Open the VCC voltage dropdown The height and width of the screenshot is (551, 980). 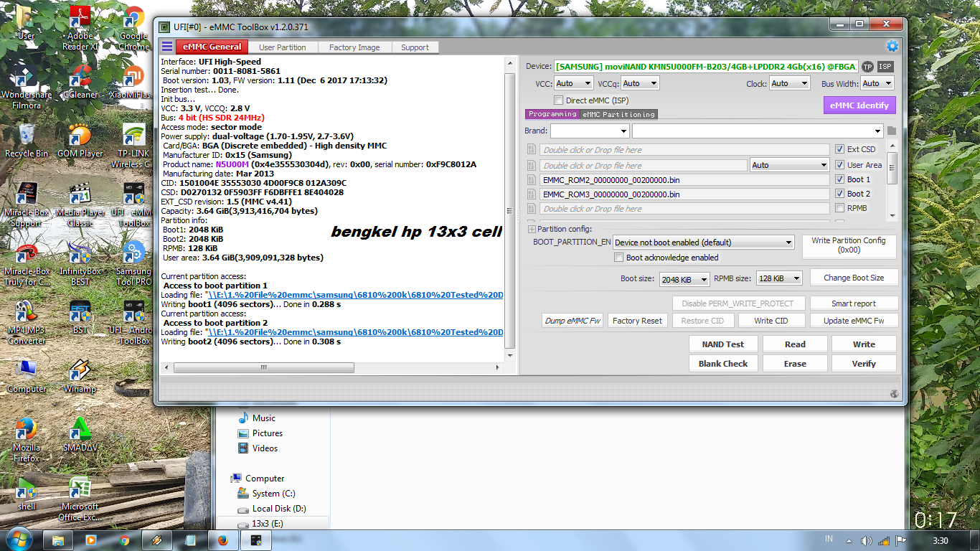coord(573,83)
